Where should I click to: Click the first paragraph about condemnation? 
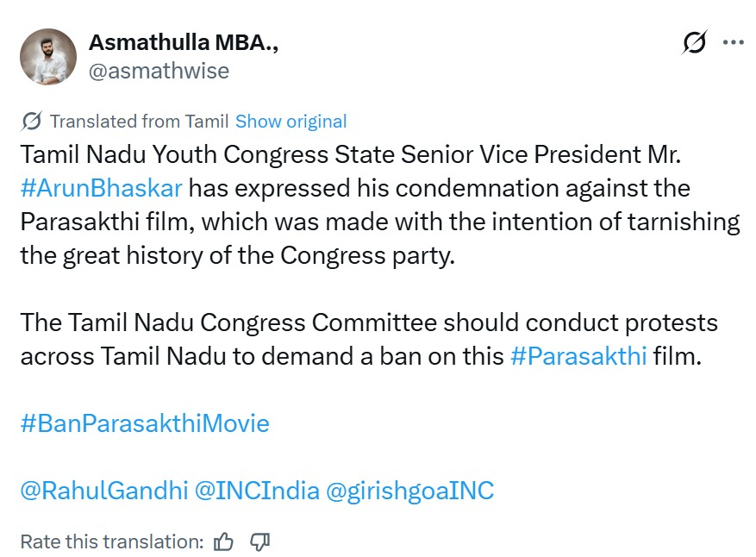tap(379, 222)
